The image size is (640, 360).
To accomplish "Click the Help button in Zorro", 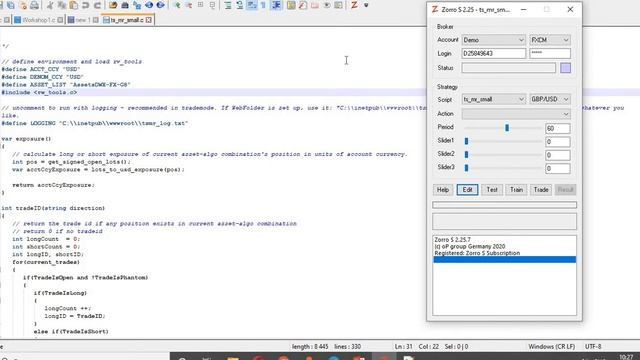I will (x=443, y=190).
